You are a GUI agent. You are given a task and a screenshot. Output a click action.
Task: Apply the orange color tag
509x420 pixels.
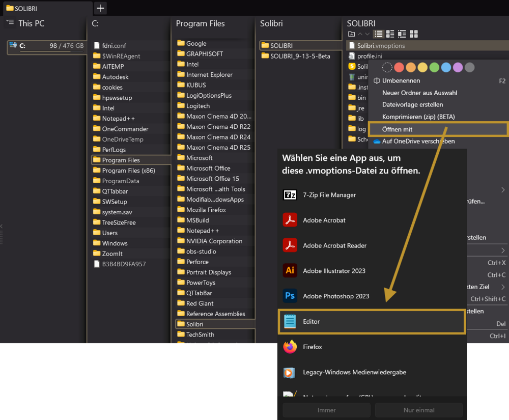[411, 68]
